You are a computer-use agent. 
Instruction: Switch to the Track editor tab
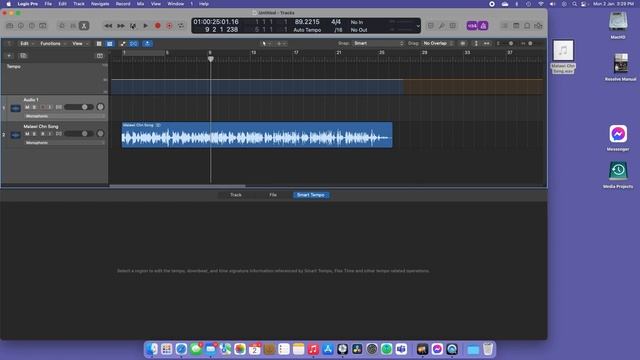click(x=236, y=195)
